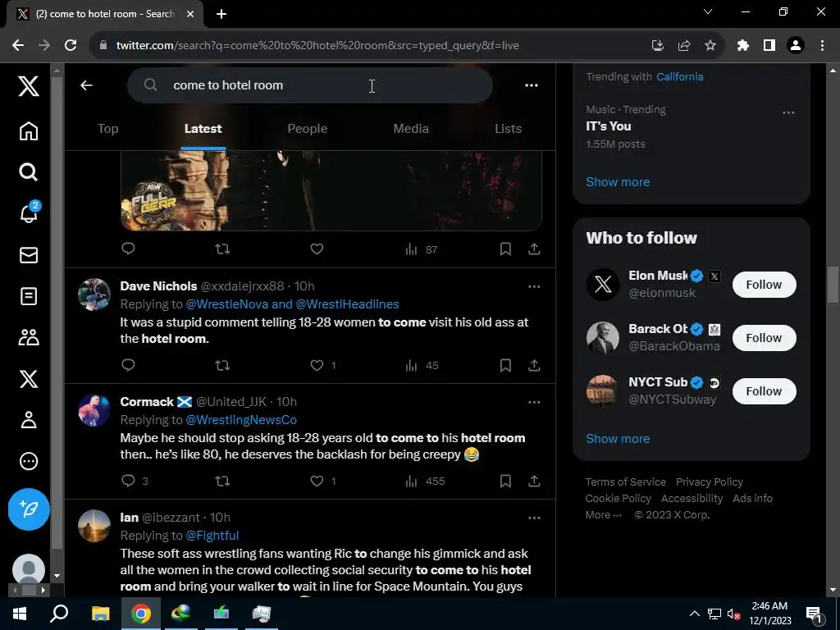The image size is (840, 630).
Task: Open Notifications bell with 2 badge
Action: [x=30, y=212]
